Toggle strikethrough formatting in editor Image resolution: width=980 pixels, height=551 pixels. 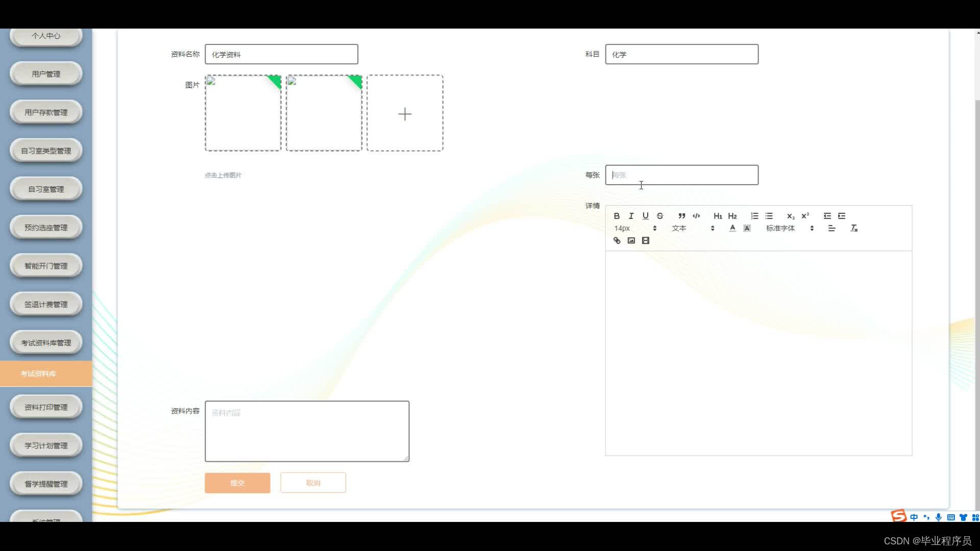pyautogui.click(x=660, y=216)
